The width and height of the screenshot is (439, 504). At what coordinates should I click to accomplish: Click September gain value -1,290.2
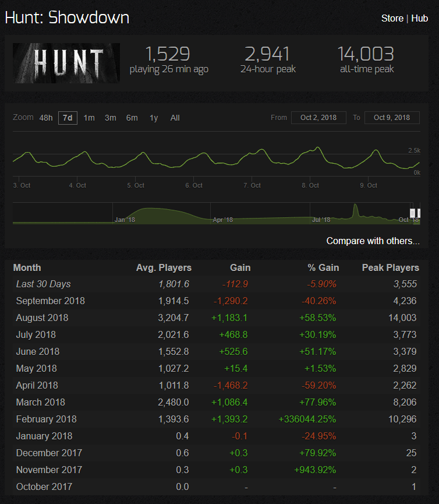tap(231, 301)
